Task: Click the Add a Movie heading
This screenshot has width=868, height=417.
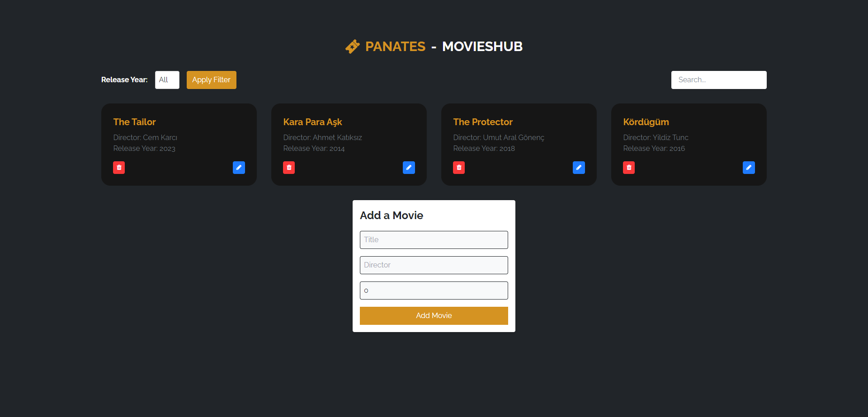Action: [392, 216]
